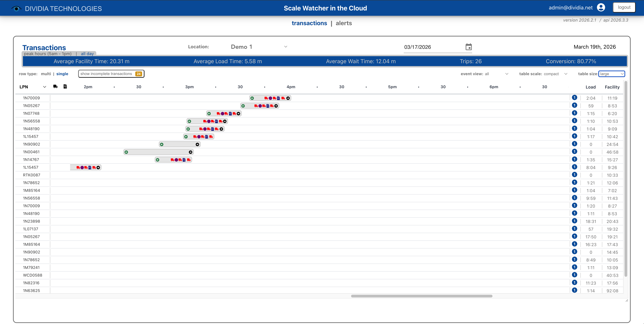This screenshot has width=644, height=324.
Task: Click the purple scale event dot on row 1L15457
Action: [x=199, y=137]
